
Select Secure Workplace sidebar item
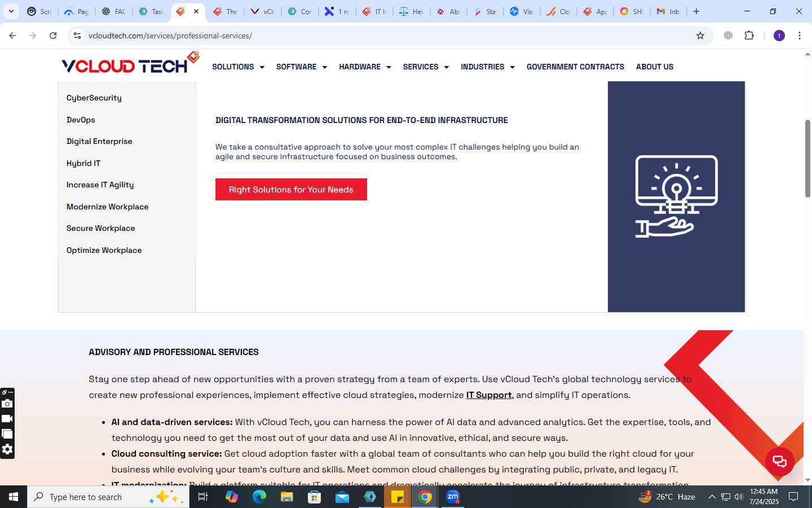click(x=101, y=228)
